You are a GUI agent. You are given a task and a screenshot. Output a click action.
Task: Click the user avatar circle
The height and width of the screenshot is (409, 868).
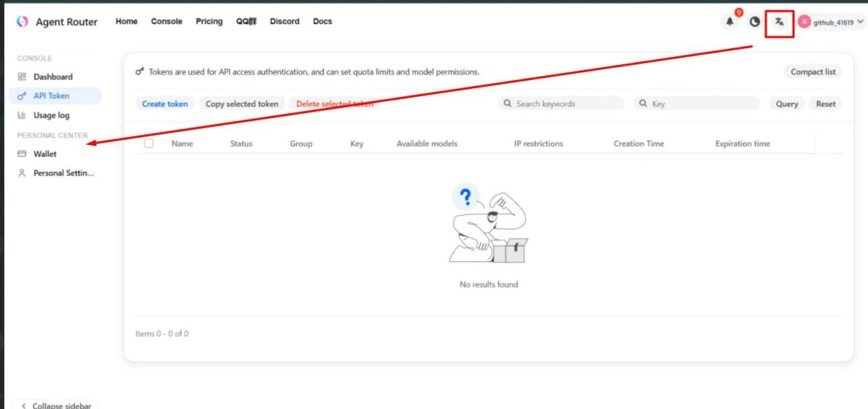click(x=804, y=22)
